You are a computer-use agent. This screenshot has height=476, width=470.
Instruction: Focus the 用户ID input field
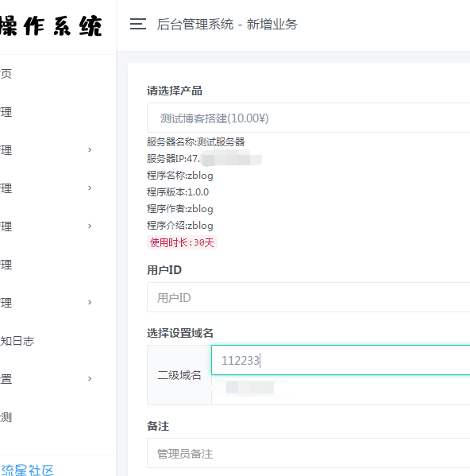(308, 297)
